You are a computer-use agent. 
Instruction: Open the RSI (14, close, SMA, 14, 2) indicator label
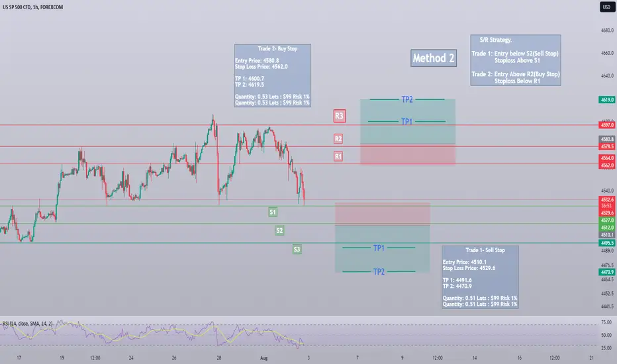(x=27, y=324)
